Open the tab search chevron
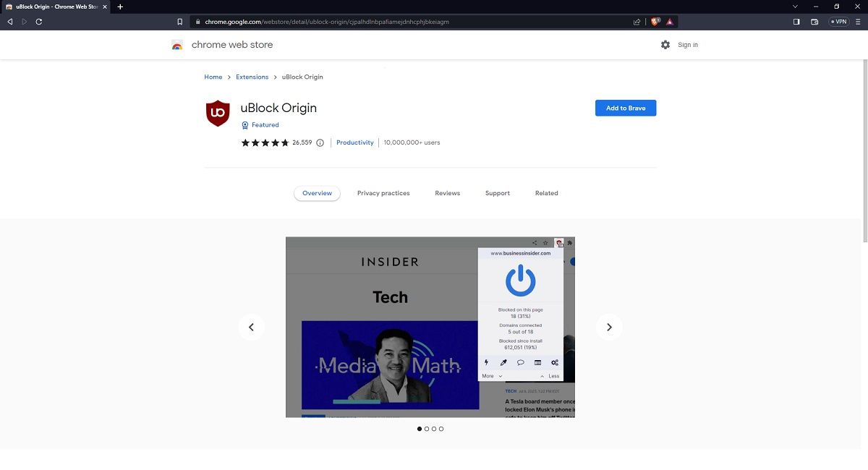Screen dimensions: 868x470 (796, 6)
